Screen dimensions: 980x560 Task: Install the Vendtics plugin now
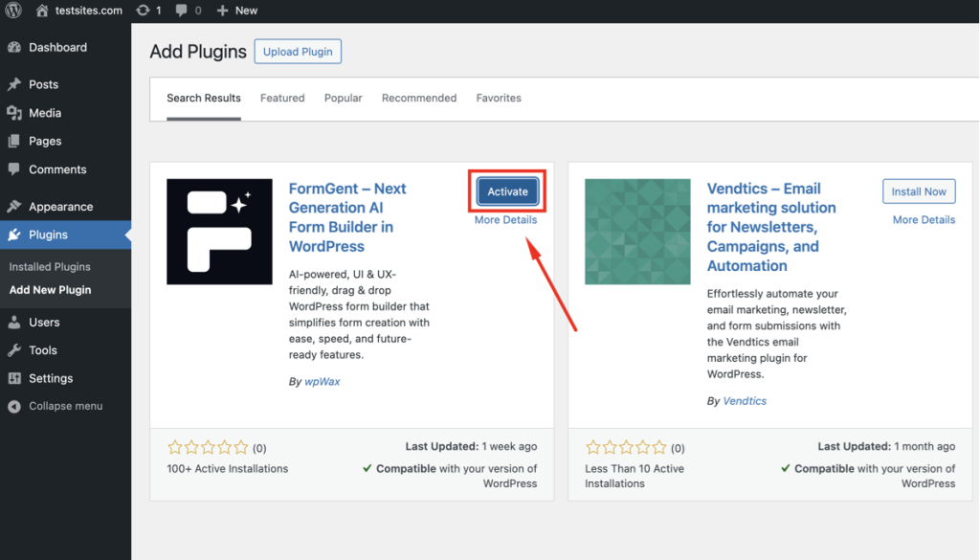pos(919,191)
